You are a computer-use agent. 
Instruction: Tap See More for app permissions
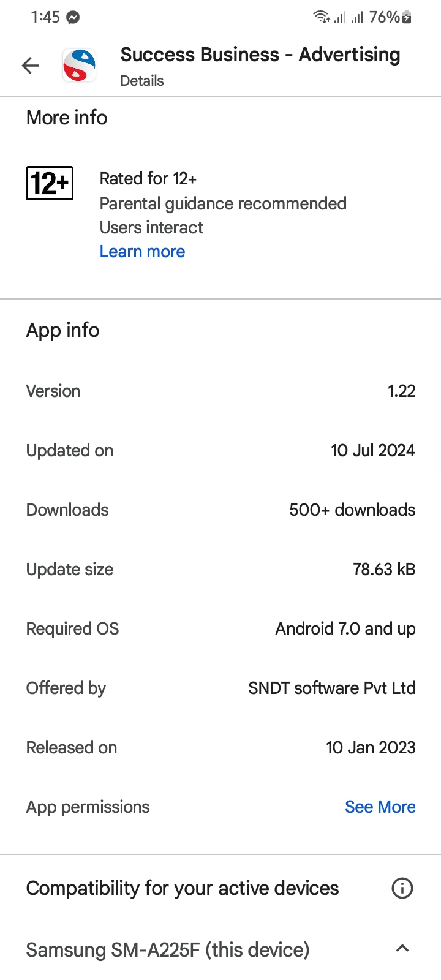pos(380,807)
